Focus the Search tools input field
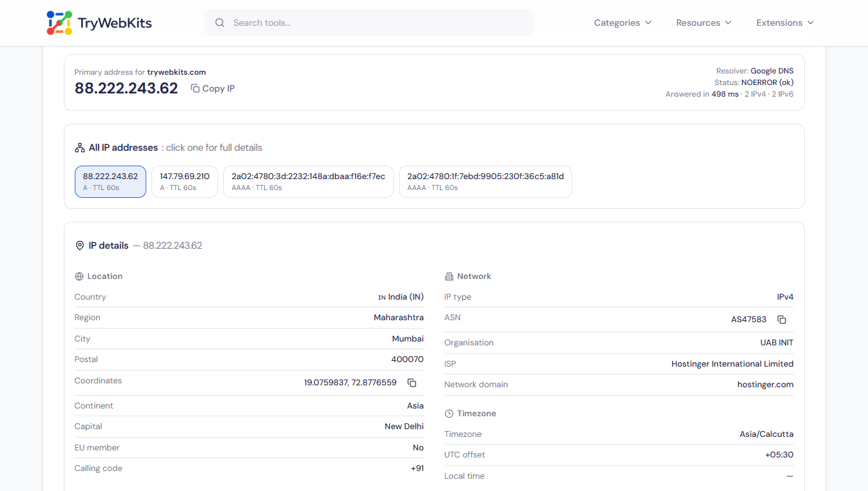The image size is (868, 491). 369,23
